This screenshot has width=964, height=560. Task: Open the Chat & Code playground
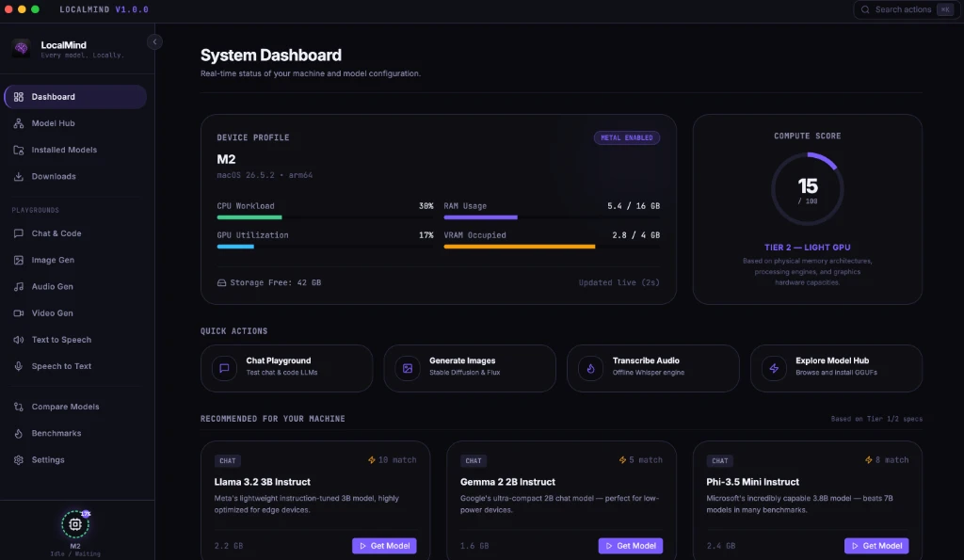pos(75,233)
